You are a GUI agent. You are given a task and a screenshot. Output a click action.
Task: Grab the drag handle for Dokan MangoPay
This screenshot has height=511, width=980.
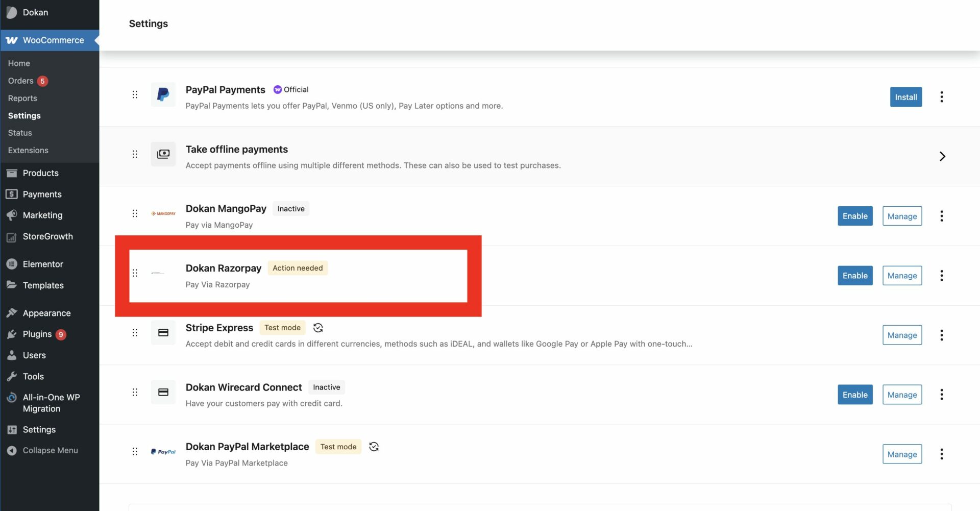(x=135, y=213)
